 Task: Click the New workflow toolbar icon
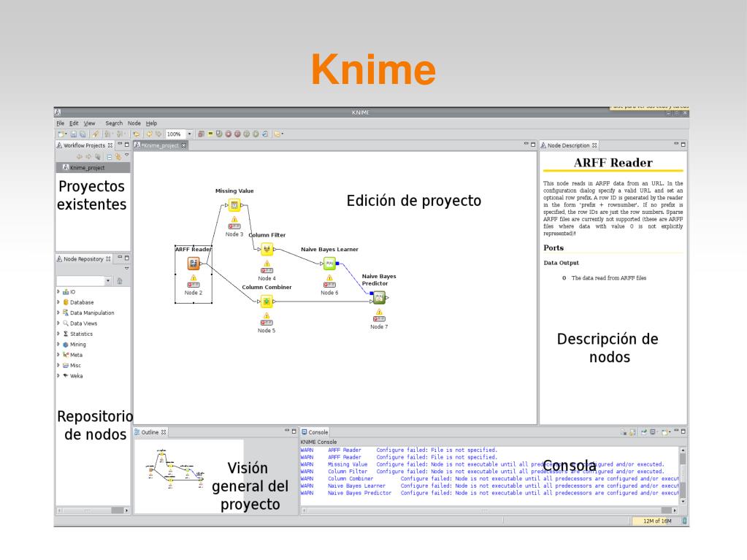pyautogui.click(x=60, y=134)
